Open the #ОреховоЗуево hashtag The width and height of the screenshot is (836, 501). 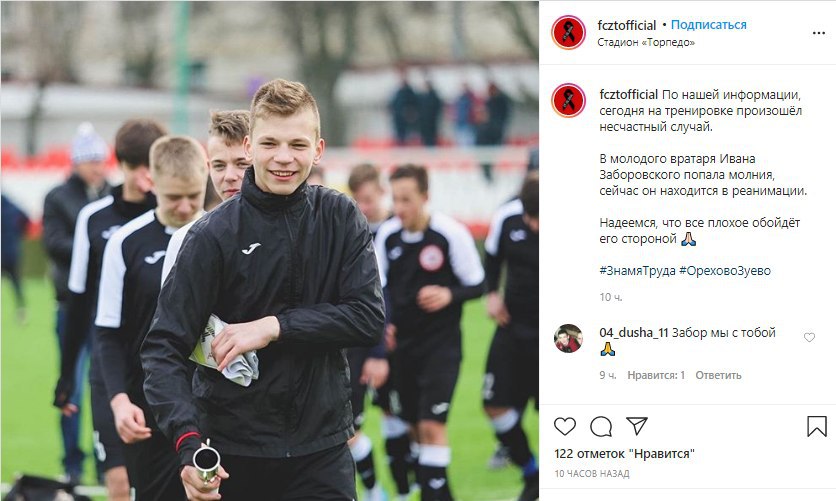coord(725,270)
